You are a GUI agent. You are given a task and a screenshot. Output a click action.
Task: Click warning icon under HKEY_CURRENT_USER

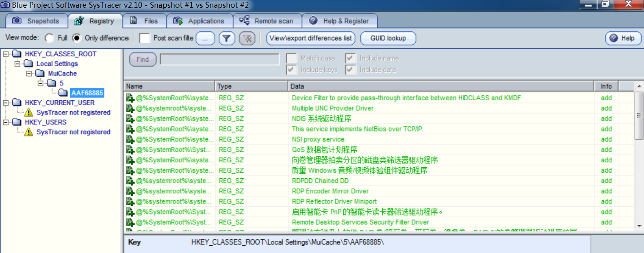pyautogui.click(x=28, y=112)
